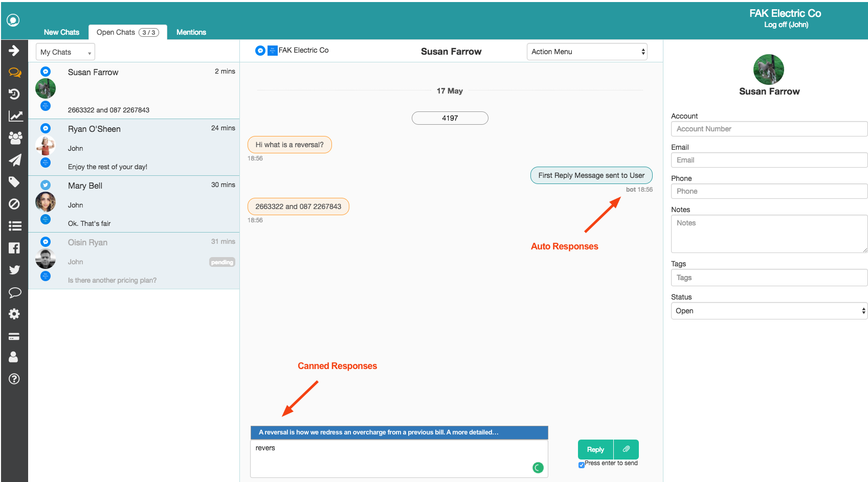The width and height of the screenshot is (868, 482).
Task: Open the team users group icon
Action: pyautogui.click(x=15, y=138)
